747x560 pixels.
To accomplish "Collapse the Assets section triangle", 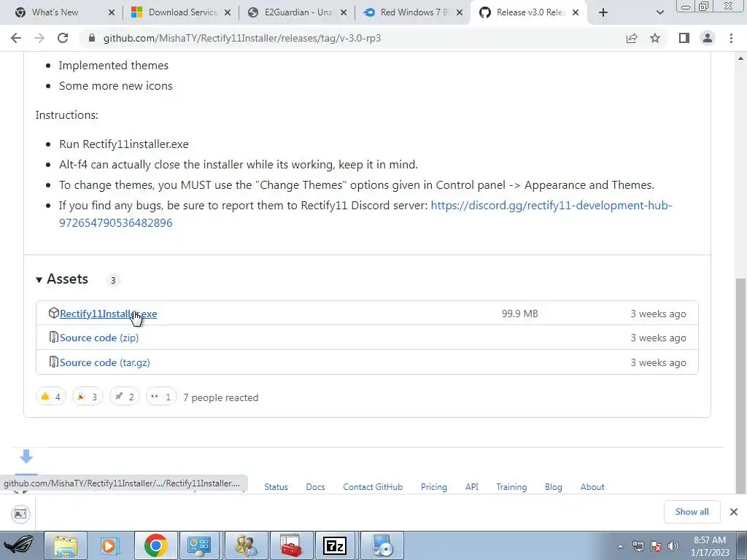I will tap(39, 280).
